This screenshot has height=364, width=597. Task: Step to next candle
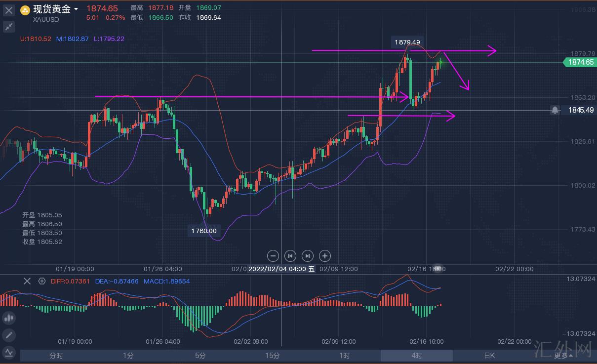pyautogui.click(x=307, y=256)
